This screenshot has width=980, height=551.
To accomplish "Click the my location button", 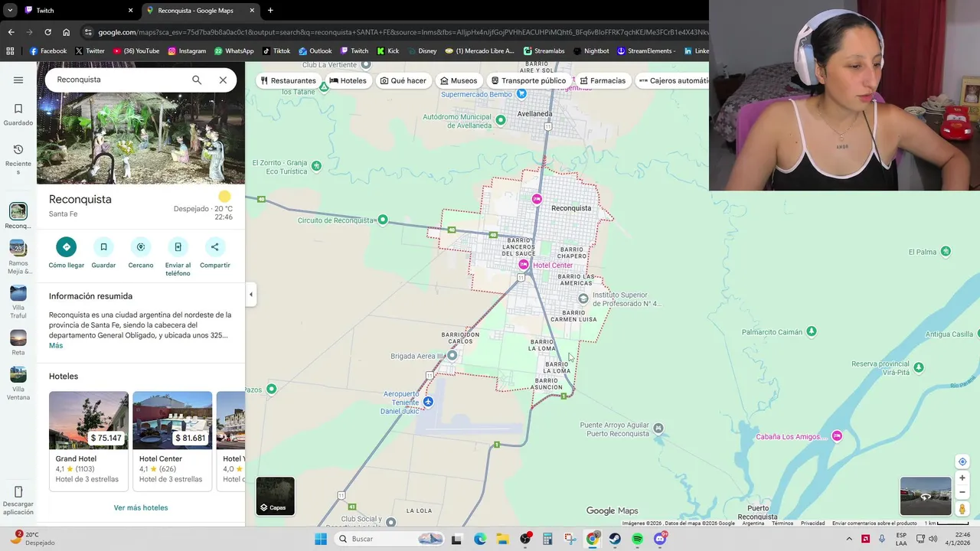I will [x=962, y=461].
